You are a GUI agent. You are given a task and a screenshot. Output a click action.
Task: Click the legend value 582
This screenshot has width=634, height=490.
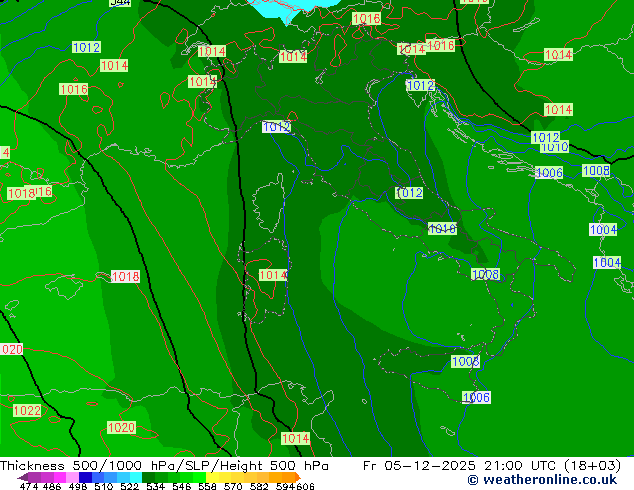259,486
